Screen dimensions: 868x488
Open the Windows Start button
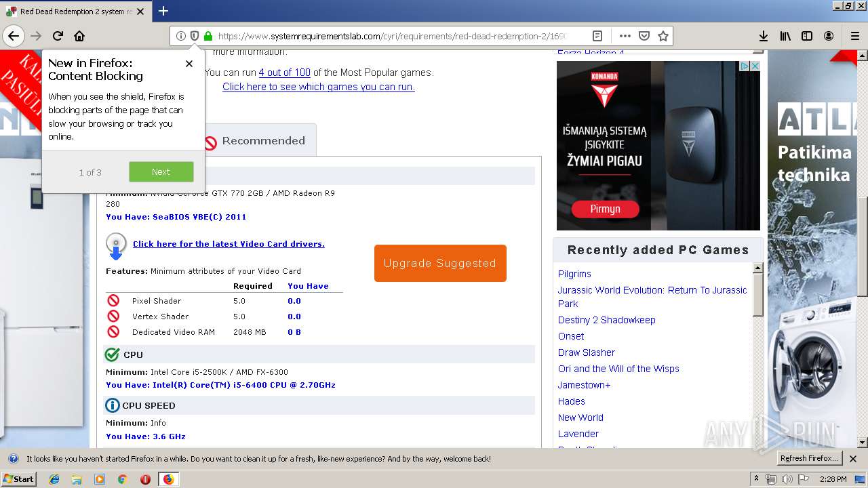(18, 479)
